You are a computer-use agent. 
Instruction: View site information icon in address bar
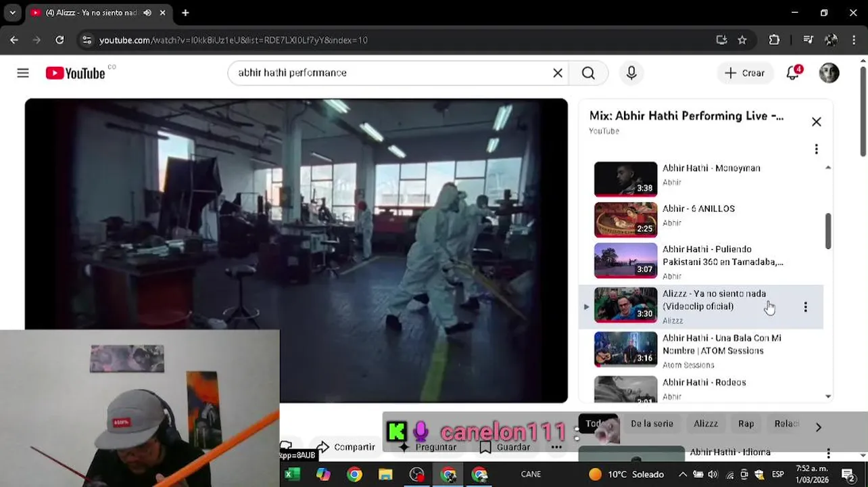tap(87, 41)
